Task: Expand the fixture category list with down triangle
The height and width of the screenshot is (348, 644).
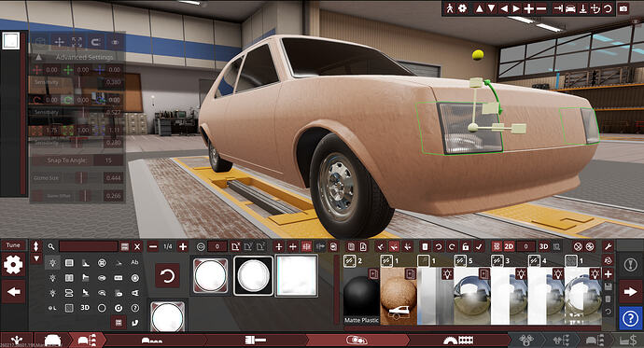Action: point(36,258)
